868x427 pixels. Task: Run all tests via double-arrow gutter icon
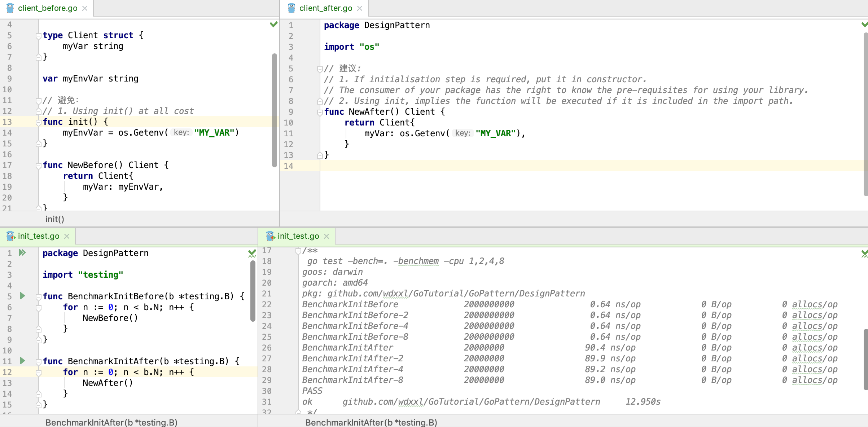click(22, 253)
